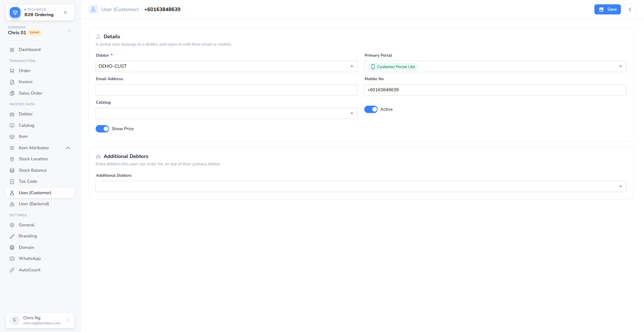Open the Tax Code page
The height and width of the screenshot is (332, 644).
coord(40,181)
